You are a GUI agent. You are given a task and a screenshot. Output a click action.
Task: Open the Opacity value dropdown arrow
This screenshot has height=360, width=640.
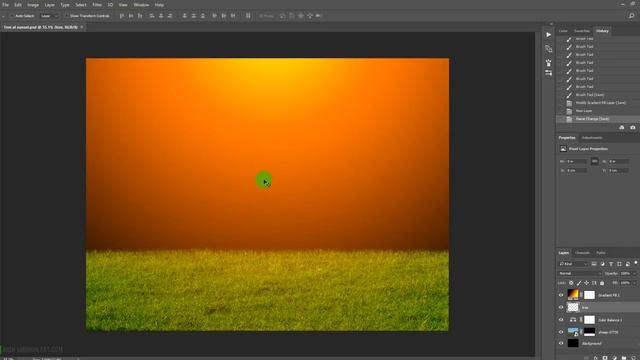click(635, 273)
